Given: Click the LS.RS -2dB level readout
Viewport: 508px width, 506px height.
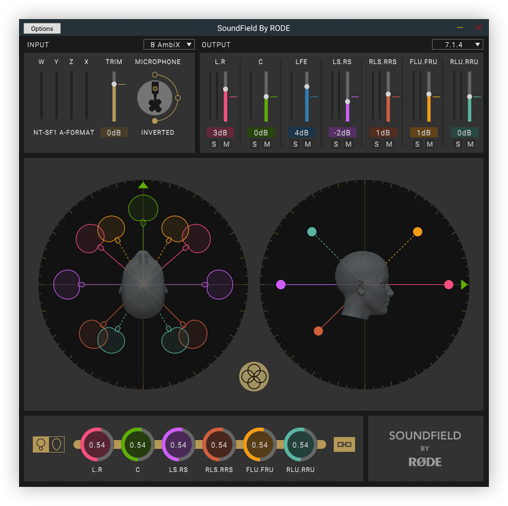Looking at the screenshot, I should tap(342, 133).
